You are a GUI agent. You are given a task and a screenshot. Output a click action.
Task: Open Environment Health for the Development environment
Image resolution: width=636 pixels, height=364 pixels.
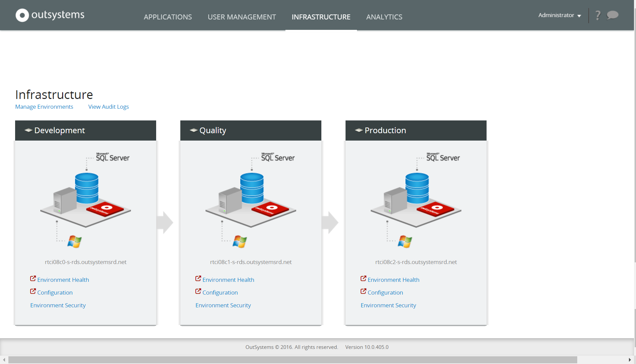click(63, 279)
